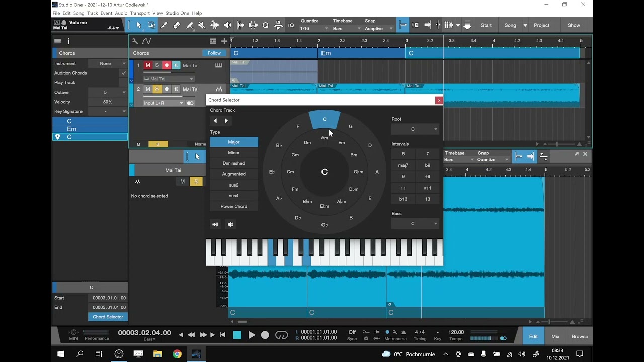Screen dimensions: 644x362
Task: Open the Audio menu
Action: click(121, 13)
